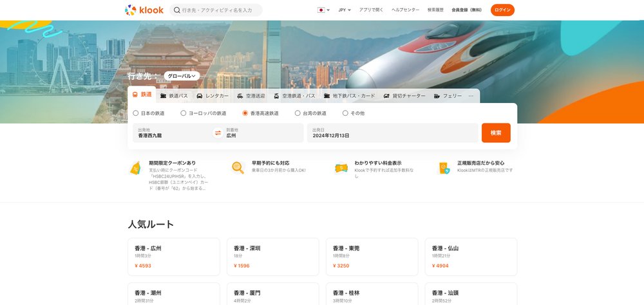
Task: Switch to the レンタカー tab
Action: click(213, 96)
